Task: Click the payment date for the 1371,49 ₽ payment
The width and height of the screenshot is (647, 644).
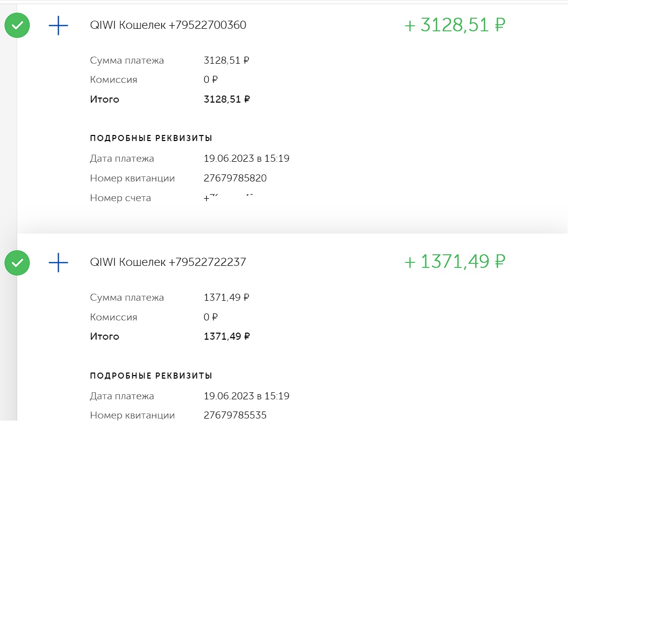Action: (246, 396)
